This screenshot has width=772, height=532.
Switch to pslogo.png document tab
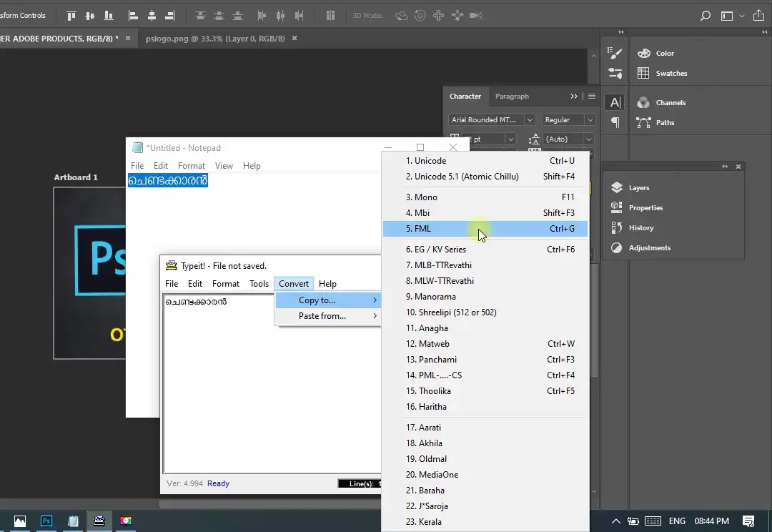(215, 39)
